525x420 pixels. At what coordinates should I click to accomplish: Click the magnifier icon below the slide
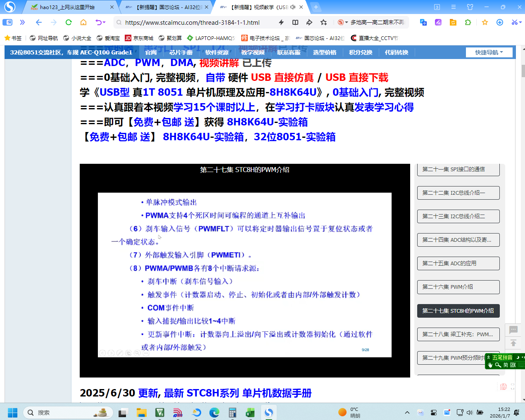(x=137, y=353)
